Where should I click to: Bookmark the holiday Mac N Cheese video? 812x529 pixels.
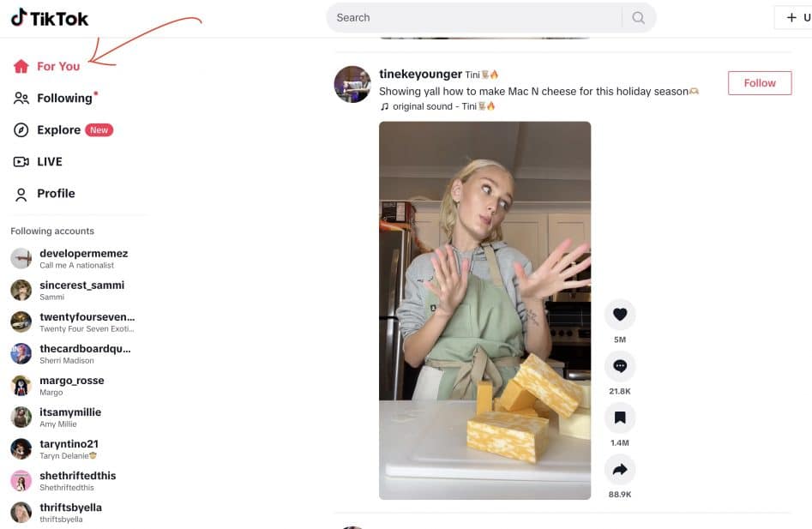tap(620, 419)
